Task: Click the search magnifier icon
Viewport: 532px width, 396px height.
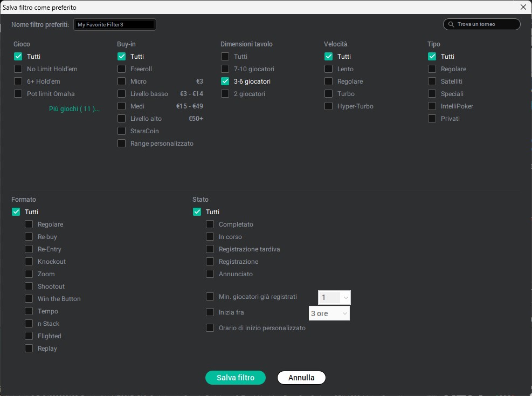Action: coord(451,24)
